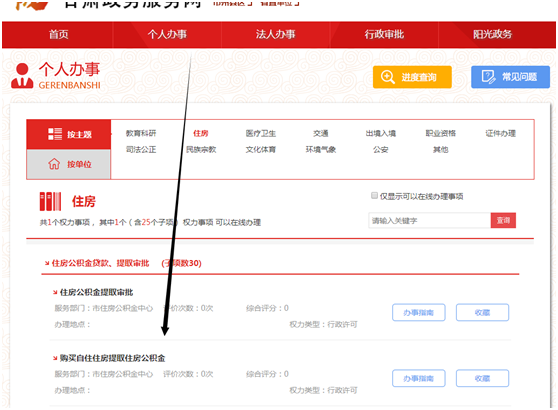The width and height of the screenshot is (558, 410).
Task: Open 办事指南 for 住房公积金提取审批
Action: [418, 312]
